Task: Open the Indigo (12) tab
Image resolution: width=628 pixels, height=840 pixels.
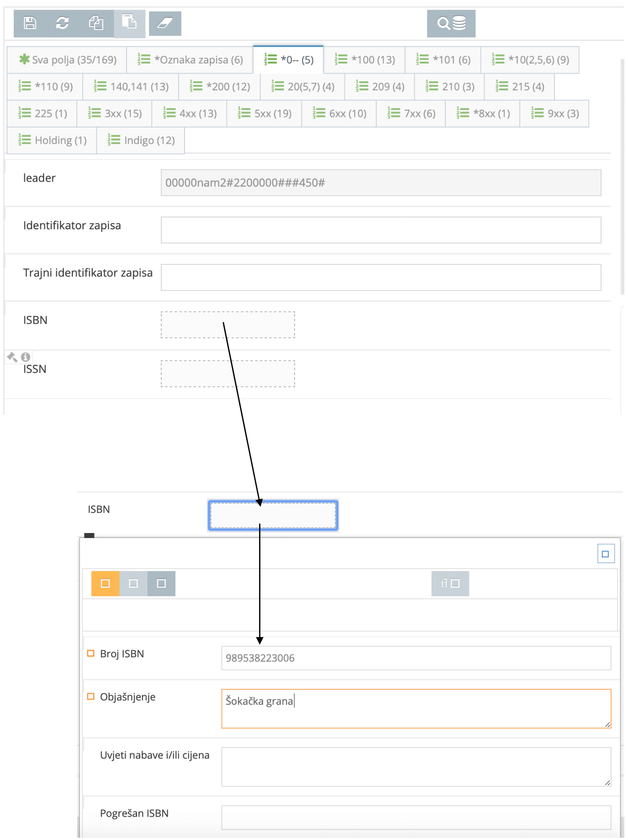Action: click(x=141, y=141)
